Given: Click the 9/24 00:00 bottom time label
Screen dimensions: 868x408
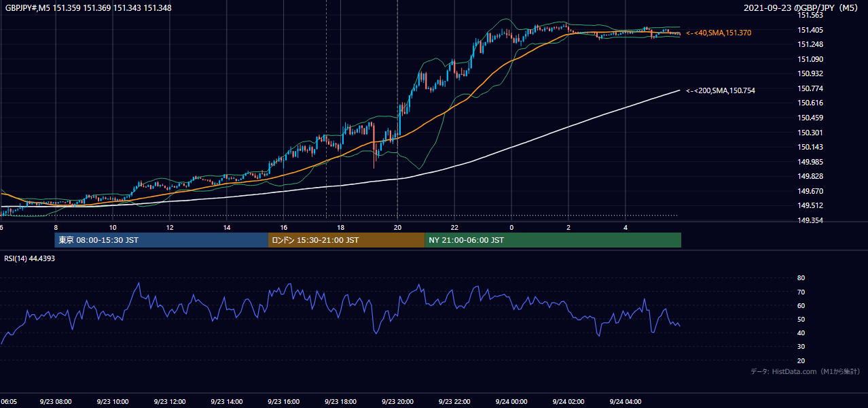Looking at the screenshot, I should tap(511, 402).
